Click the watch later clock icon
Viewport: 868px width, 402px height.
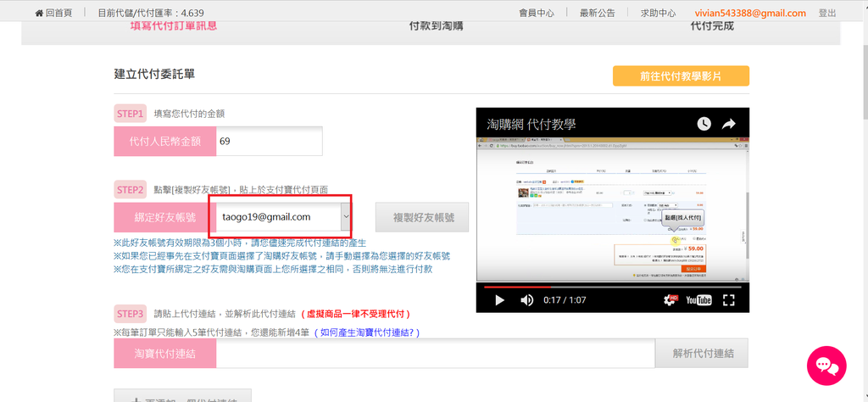704,124
